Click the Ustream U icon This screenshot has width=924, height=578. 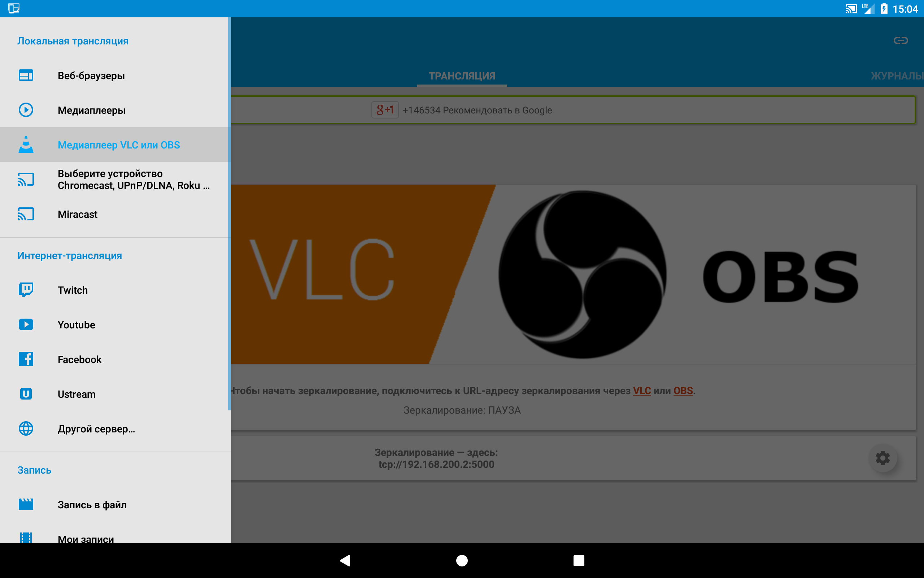click(26, 394)
